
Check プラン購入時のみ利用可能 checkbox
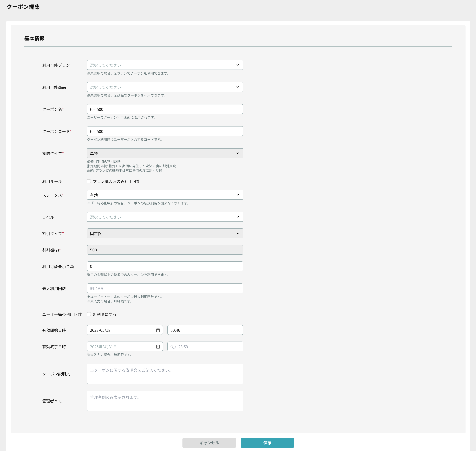pyautogui.click(x=89, y=181)
